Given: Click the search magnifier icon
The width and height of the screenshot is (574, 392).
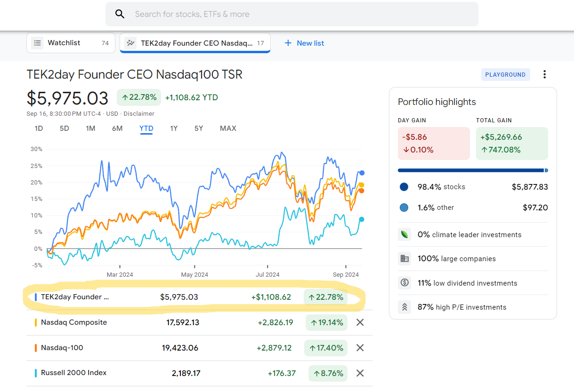Looking at the screenshot, I should click(x=120, y=14).
